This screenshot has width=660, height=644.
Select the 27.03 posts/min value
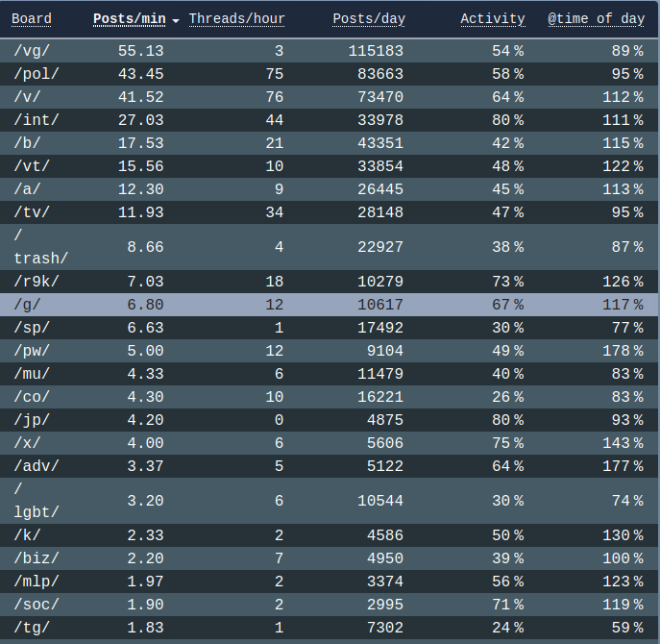point(140,120)
